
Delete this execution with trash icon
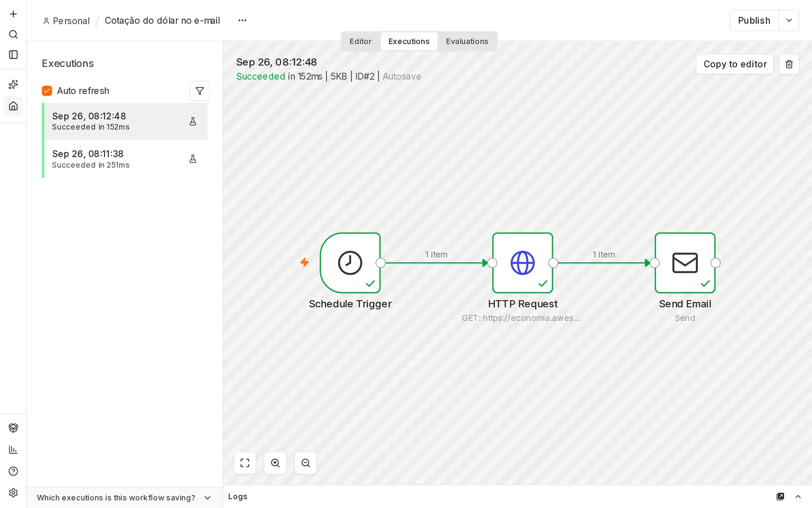coord(789,64)
